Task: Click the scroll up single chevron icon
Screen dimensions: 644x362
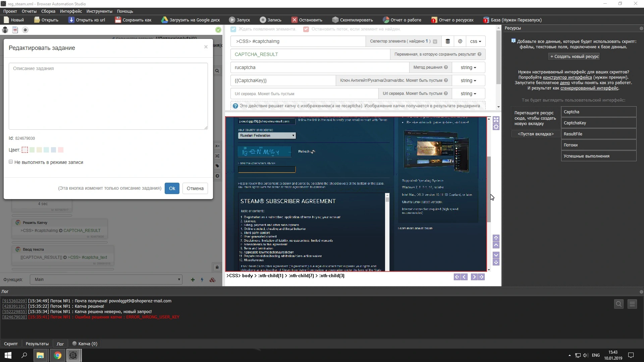Action: [x=496, y=245]
